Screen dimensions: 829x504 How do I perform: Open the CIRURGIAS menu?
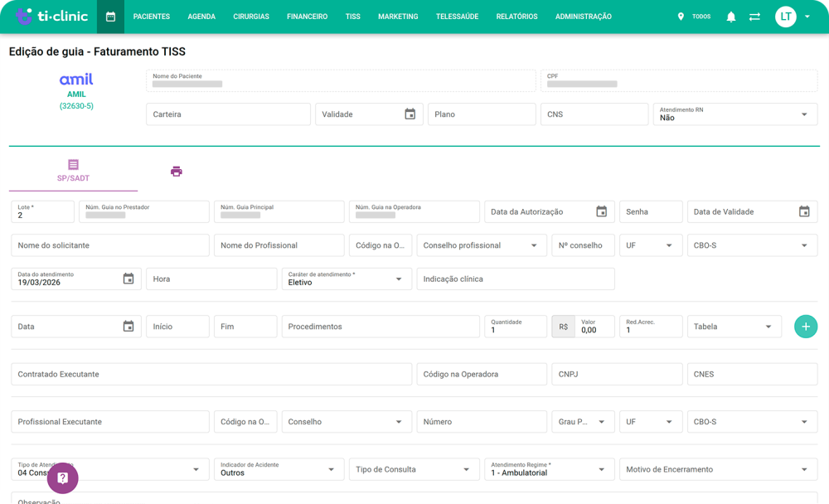pyautogui.click(x=251, y=17)
